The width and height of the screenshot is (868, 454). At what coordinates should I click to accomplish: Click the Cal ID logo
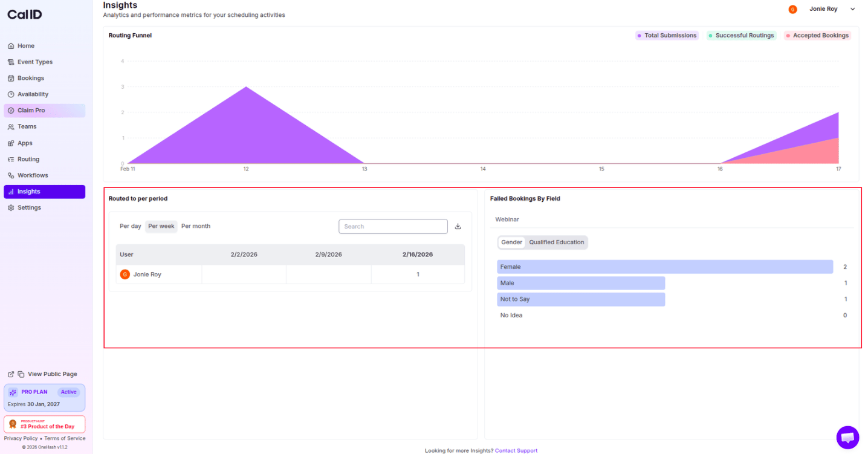[x=25, y=15]
